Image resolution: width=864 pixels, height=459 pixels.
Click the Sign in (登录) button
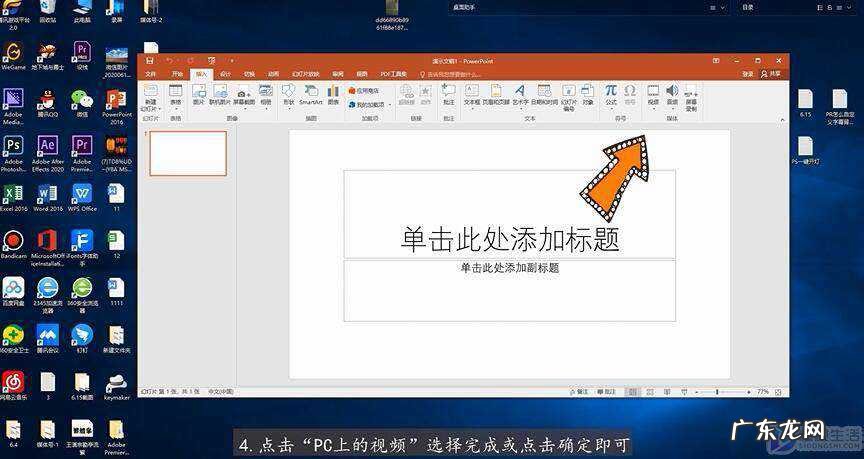tap(747, 74)
